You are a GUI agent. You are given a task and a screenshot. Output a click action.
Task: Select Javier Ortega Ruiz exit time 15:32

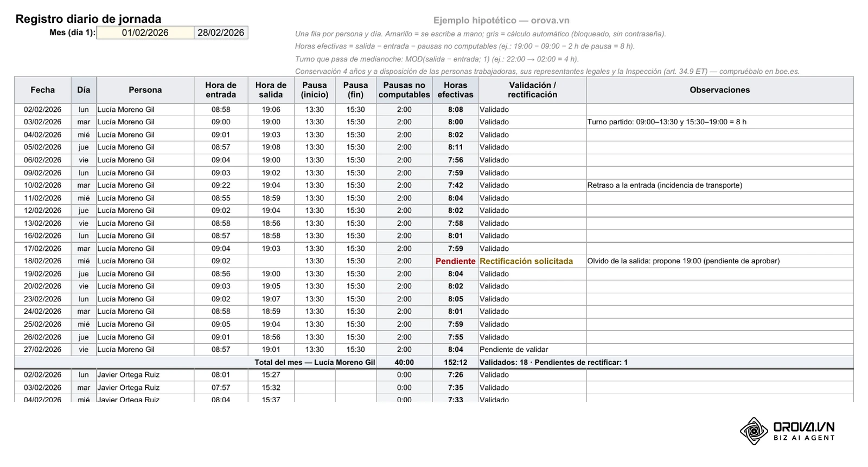(x=271, y=388)
